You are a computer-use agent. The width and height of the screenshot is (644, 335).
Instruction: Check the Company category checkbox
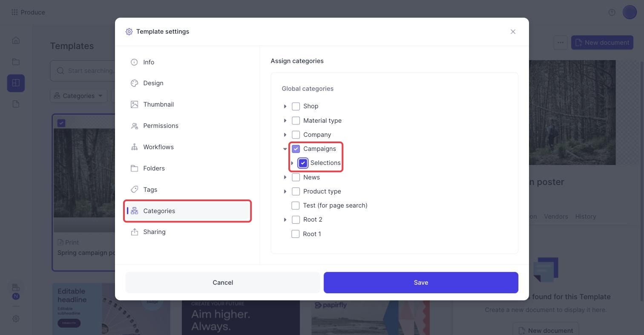click(x=296, y=135)
